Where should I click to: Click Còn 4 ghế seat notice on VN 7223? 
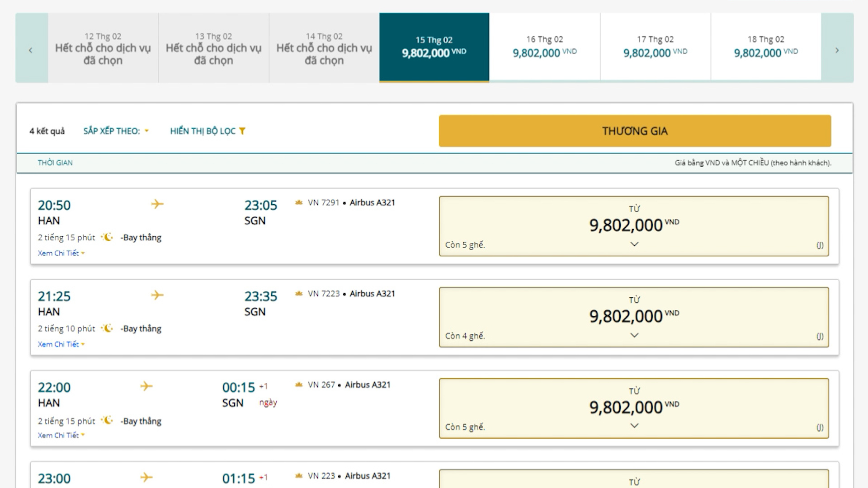(465, 336)
